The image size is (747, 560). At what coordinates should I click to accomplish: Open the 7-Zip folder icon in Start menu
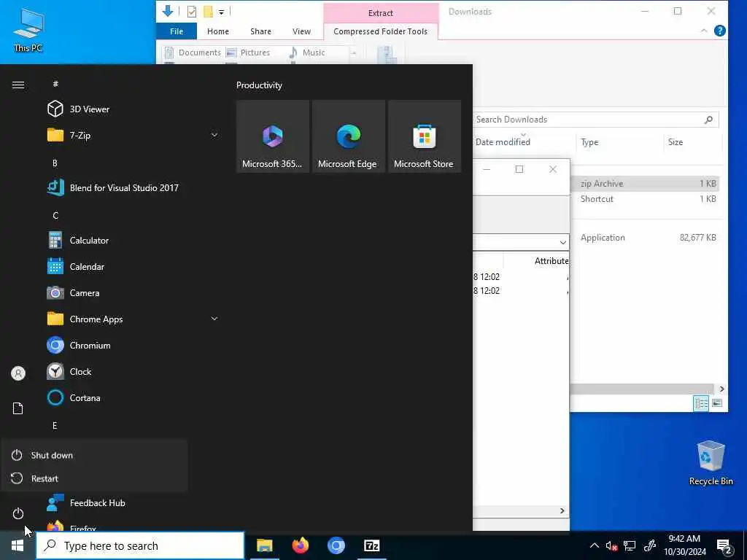coord(55,135)
